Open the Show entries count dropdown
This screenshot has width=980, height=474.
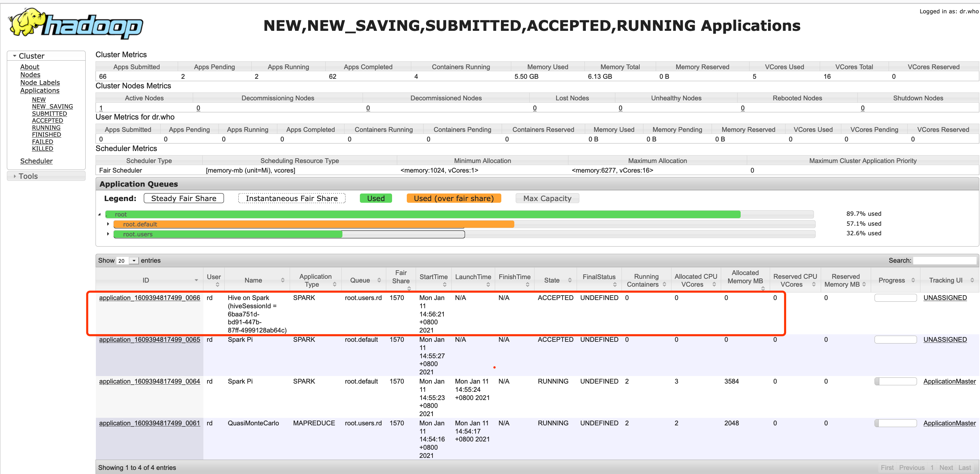(127, 261)
